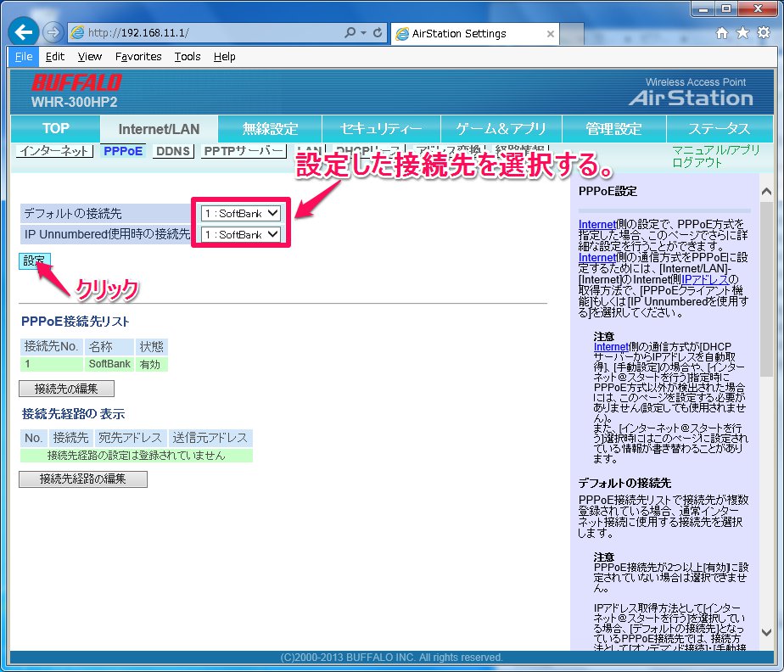This screenshot has width=784, height=672.
Task: Click the BUFFALO logo
Action: point(76,82)
